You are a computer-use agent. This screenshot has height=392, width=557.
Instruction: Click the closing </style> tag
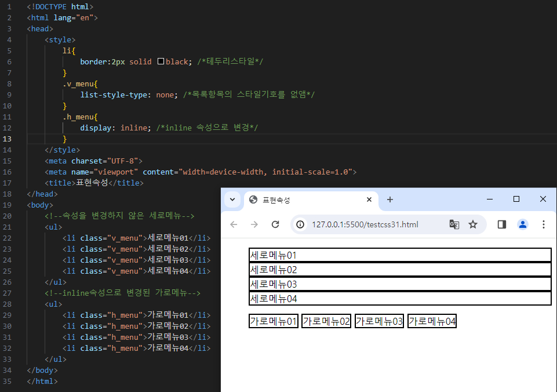coord(62,150)
